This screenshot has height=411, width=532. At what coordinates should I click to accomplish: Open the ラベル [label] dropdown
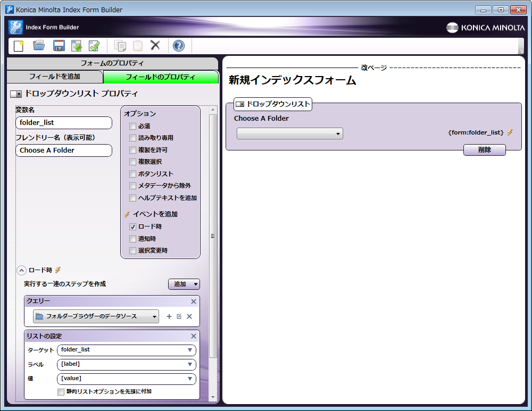click(x=127, y=365)
